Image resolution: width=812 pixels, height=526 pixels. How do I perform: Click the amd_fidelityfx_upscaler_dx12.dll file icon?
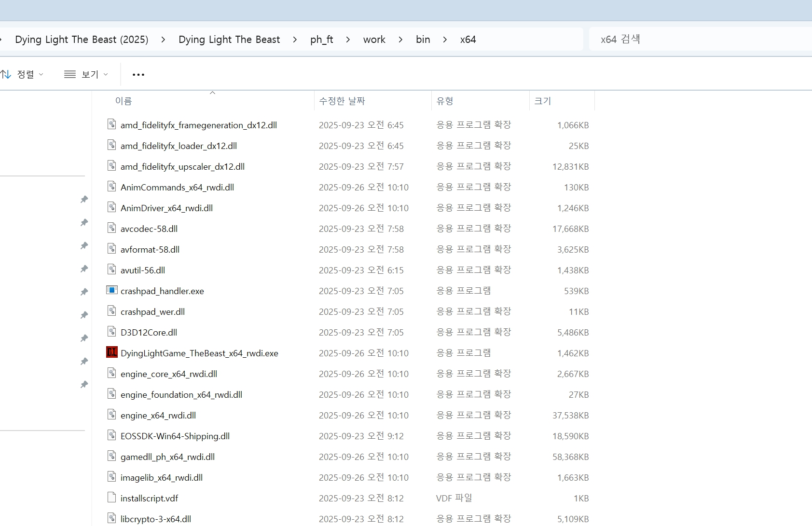pos(112,166)
